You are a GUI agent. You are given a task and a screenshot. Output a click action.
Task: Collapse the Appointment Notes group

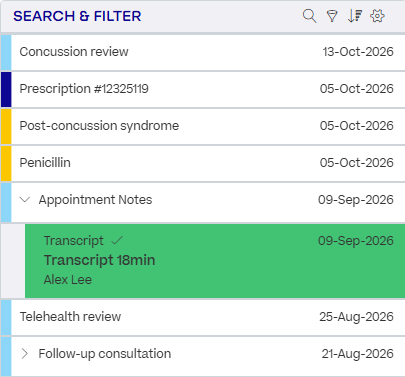click(25, 200)
